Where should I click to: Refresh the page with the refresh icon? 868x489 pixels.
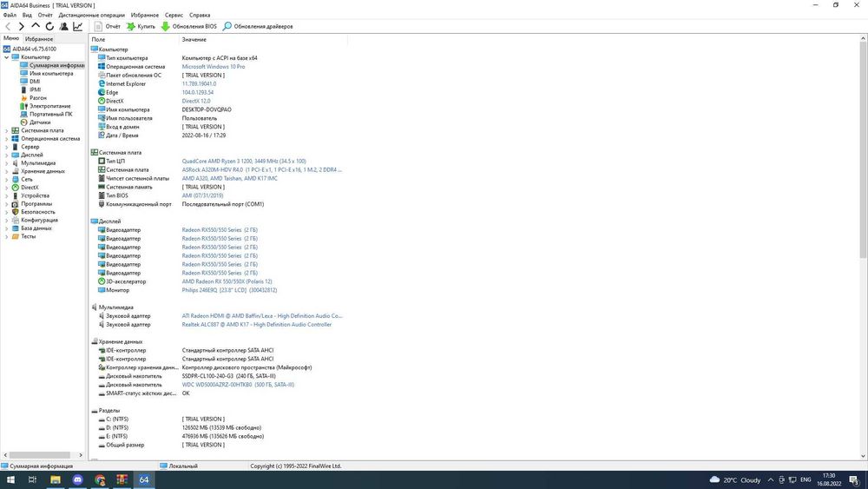(x=49, y=26)
